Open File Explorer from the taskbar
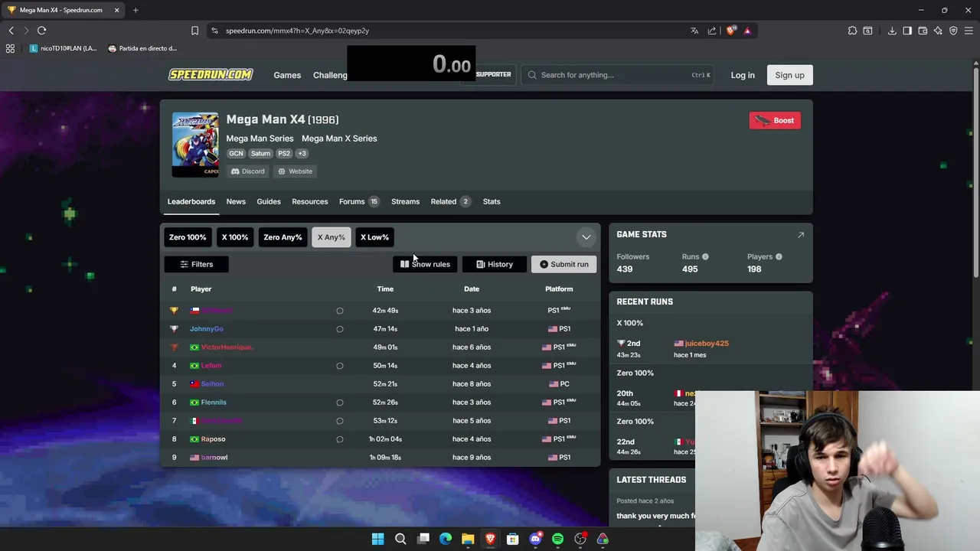 coord(468,539)
